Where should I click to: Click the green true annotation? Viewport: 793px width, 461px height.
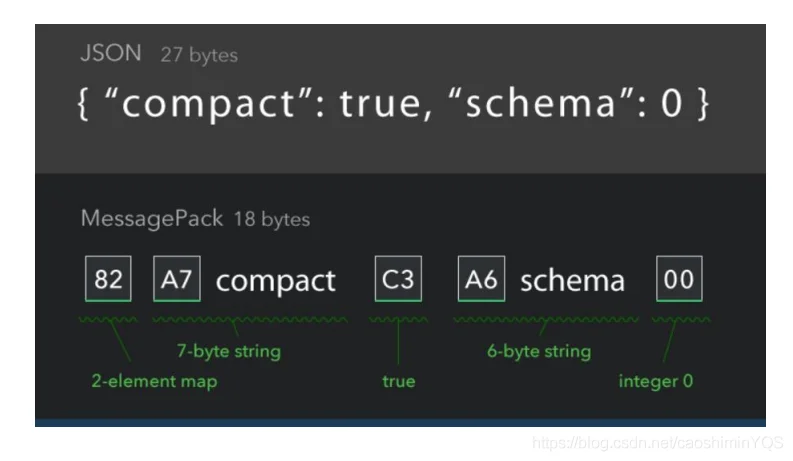tap(399, 381)
